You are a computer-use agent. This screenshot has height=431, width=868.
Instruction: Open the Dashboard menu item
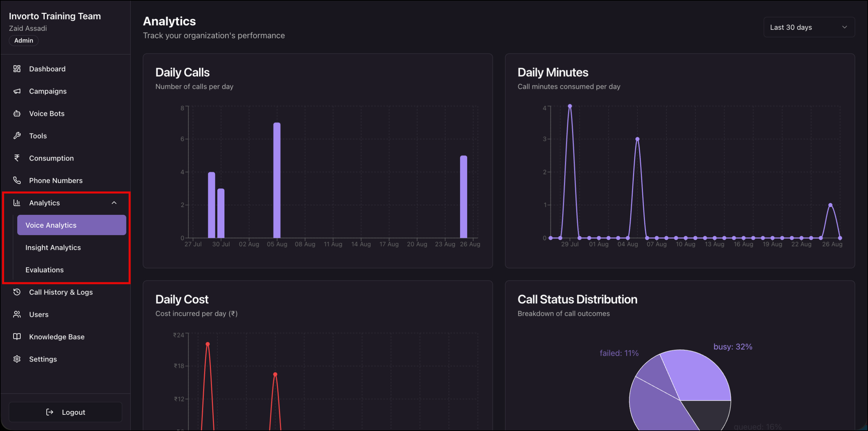click(65, 69)
